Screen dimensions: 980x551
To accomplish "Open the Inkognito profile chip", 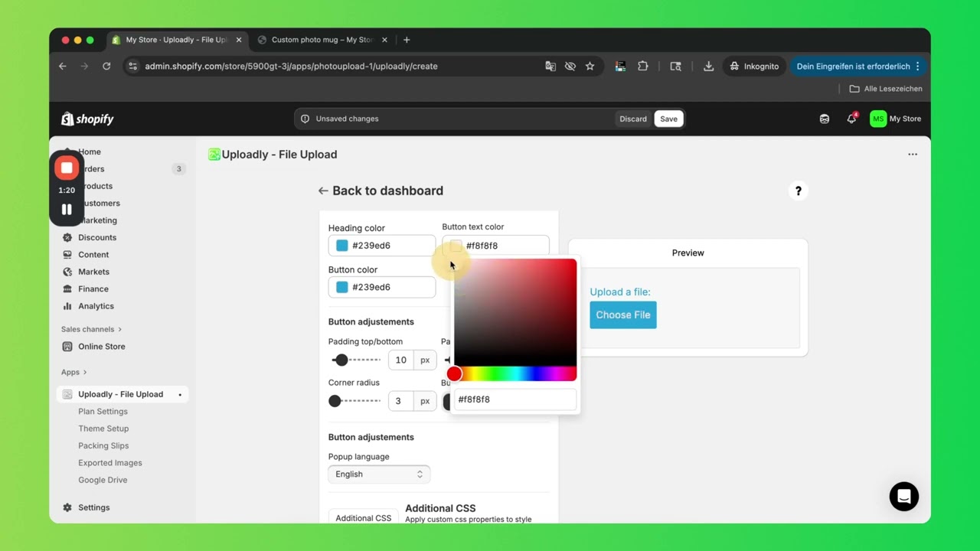I will pyautogui.click(x=754, y=67).
